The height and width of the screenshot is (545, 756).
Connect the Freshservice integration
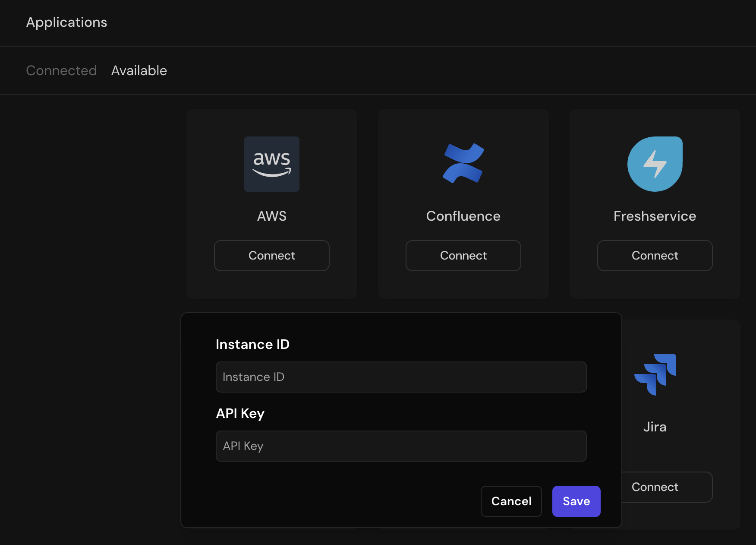[655, 255]
